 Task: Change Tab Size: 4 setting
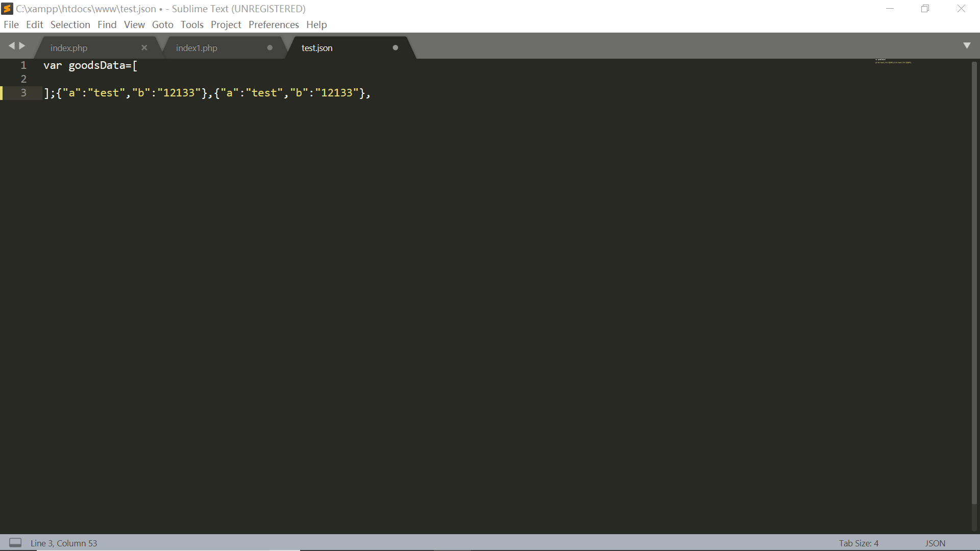(x=859, y=543)
